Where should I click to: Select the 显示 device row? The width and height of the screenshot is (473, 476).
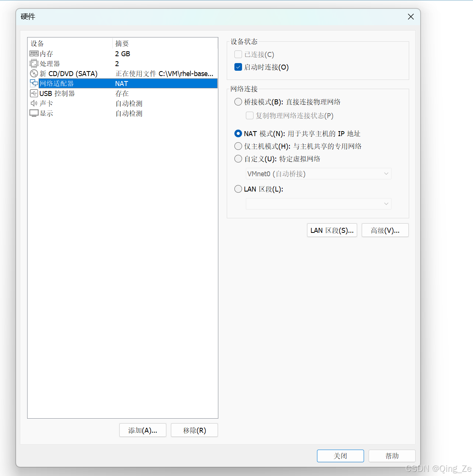click(123, 113)
